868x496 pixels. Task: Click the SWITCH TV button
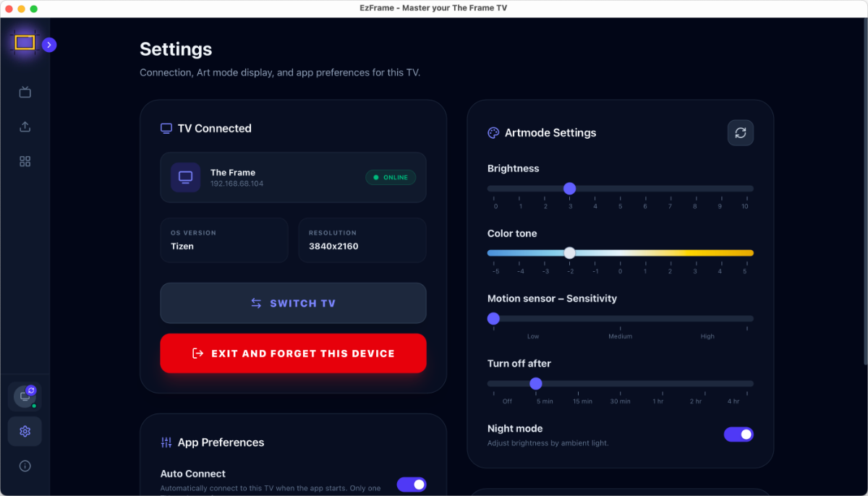pos(293,303)
